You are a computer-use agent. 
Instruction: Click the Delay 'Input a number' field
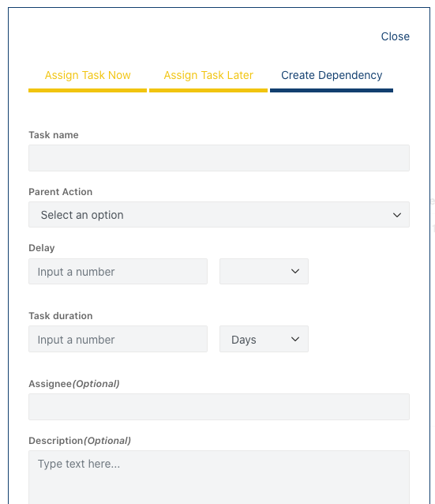[x=118, y=271]
